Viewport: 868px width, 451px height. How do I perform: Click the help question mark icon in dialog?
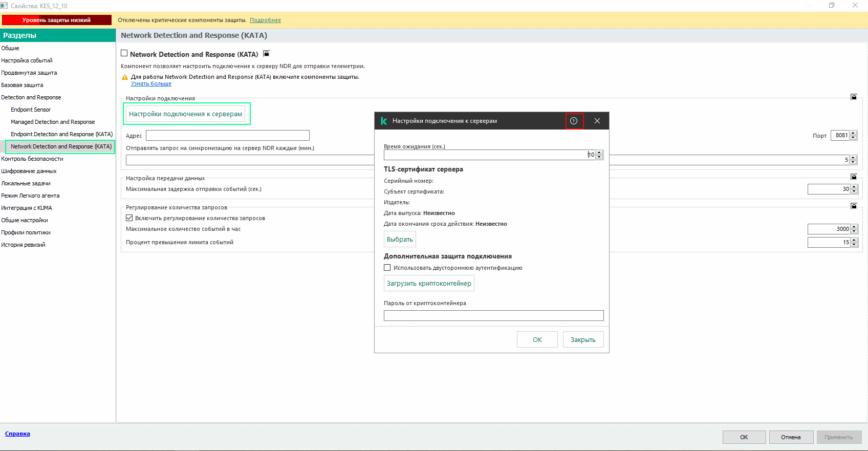(x=574, y=121)
